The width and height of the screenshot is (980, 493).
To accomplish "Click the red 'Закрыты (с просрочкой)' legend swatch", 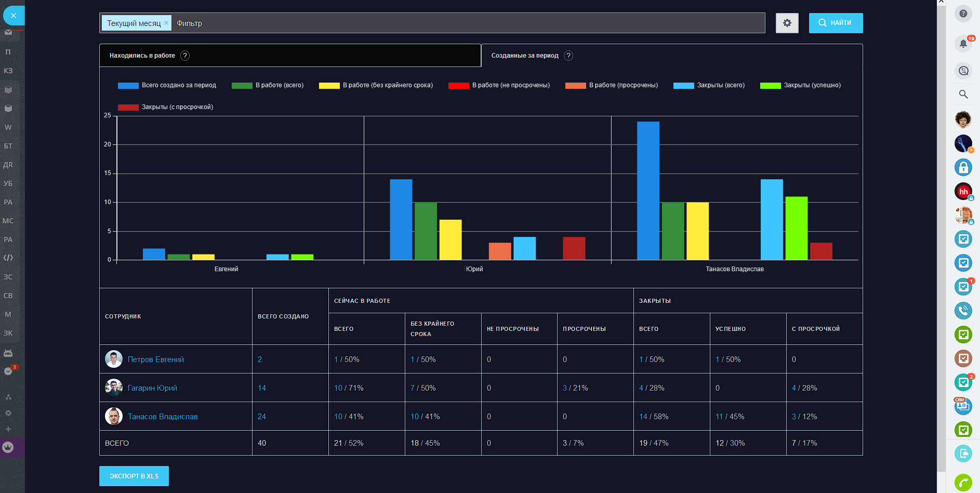I will click(x=128, y=107).
